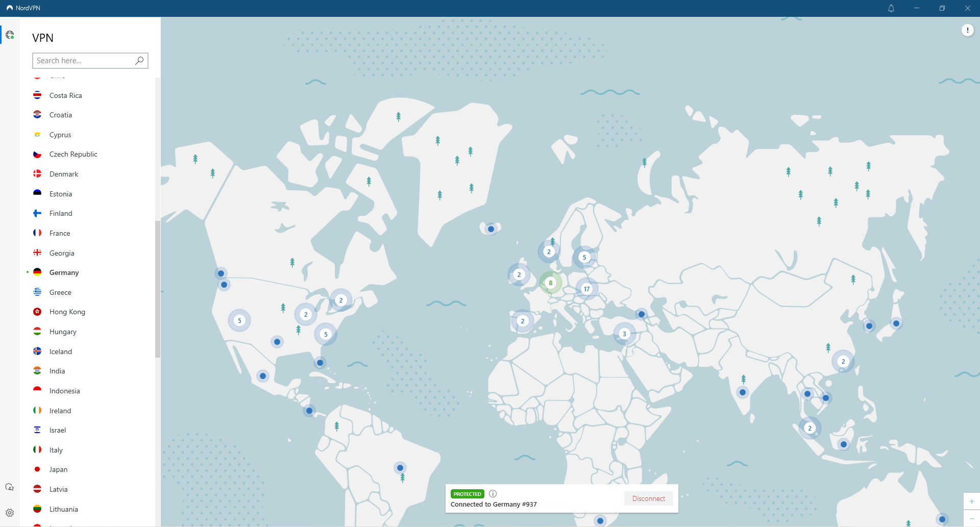Click the Costa Rica flag icon
The width and height of the screenshot is (980, 527).
click(x=37, y=95)
